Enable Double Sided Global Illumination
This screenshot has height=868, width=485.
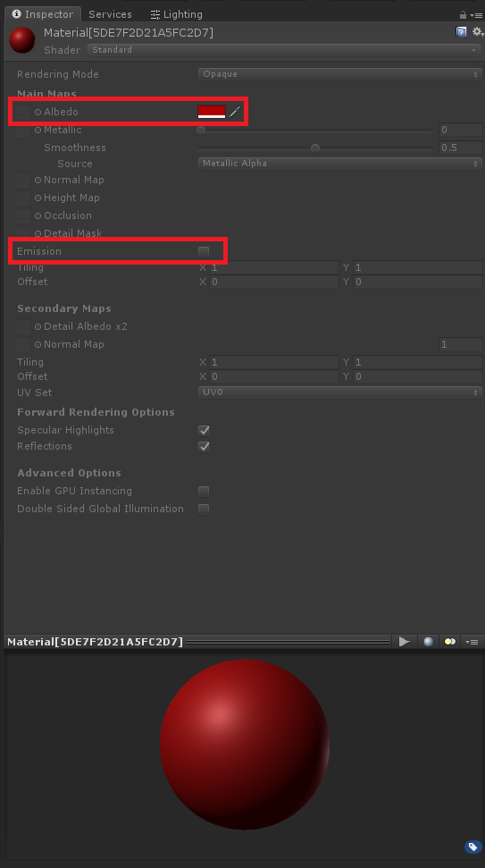click(204, 509)
